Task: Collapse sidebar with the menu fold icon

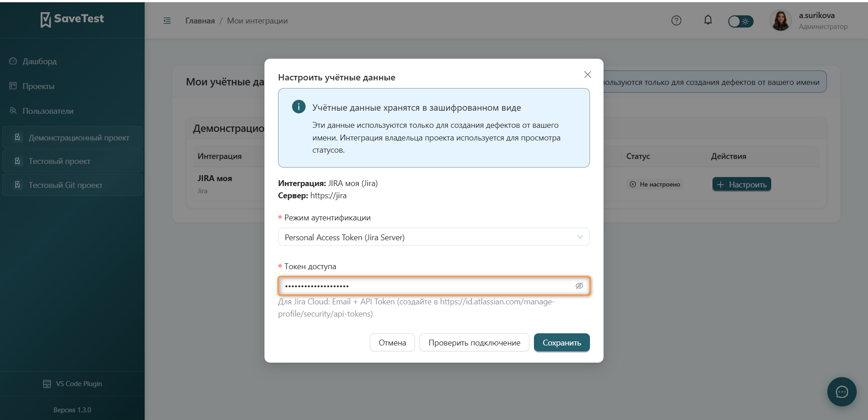Action: coord(167,21)
